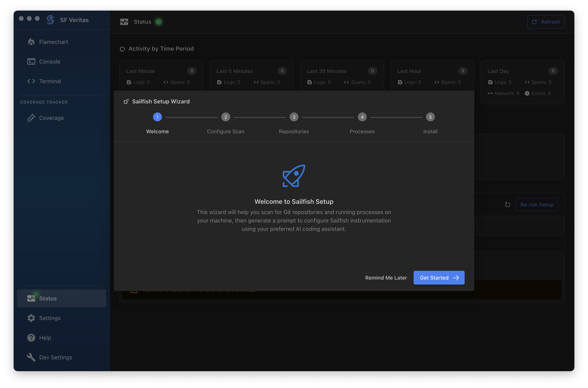Open the Console panel
Viewport: 588px width, 388px height.
[49, 61]
